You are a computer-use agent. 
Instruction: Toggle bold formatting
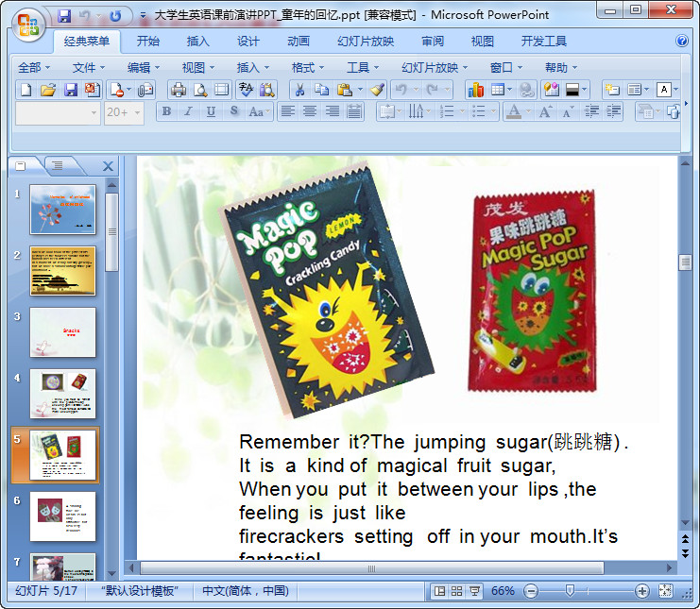coord(167,112)
